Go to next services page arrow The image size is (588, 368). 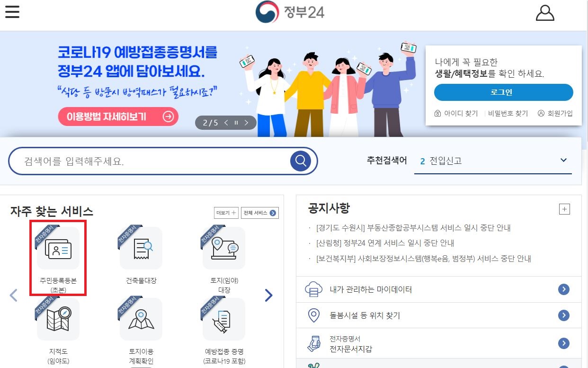pyautogui.click(x=268, y=295)
